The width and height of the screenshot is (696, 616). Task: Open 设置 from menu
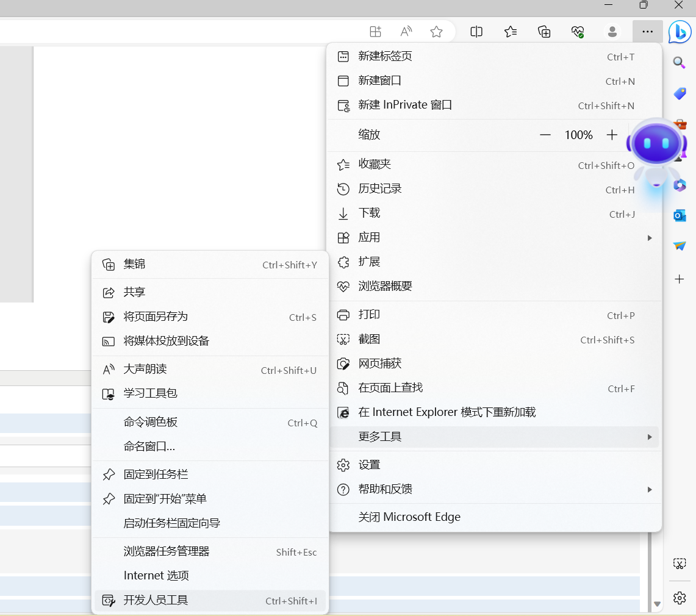(495, 465)
